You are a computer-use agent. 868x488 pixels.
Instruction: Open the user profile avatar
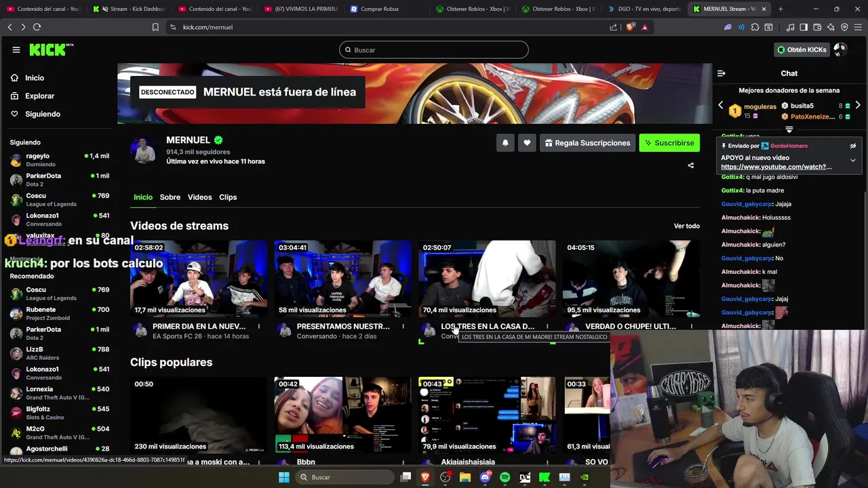coord(840,49)
